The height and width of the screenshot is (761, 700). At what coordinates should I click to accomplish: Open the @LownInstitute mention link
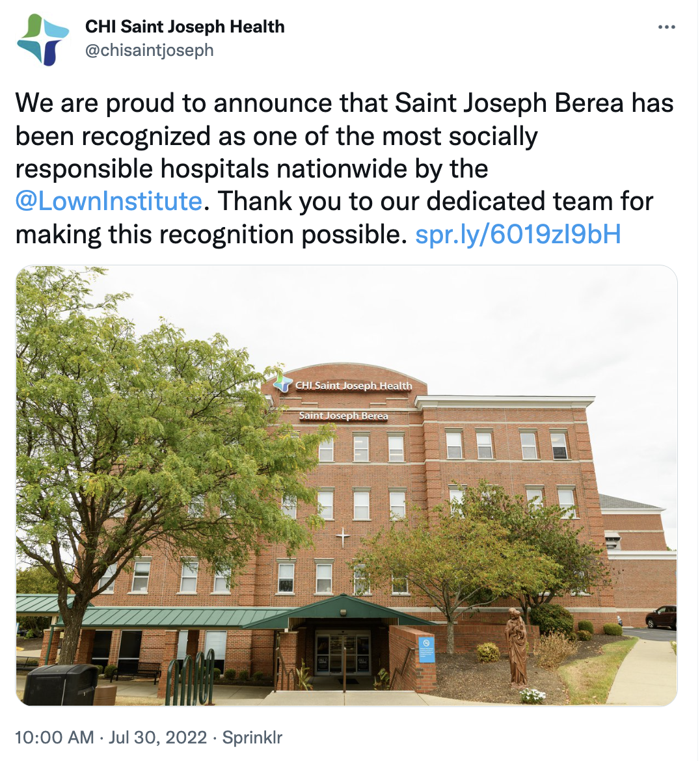(x=109, y=201)
